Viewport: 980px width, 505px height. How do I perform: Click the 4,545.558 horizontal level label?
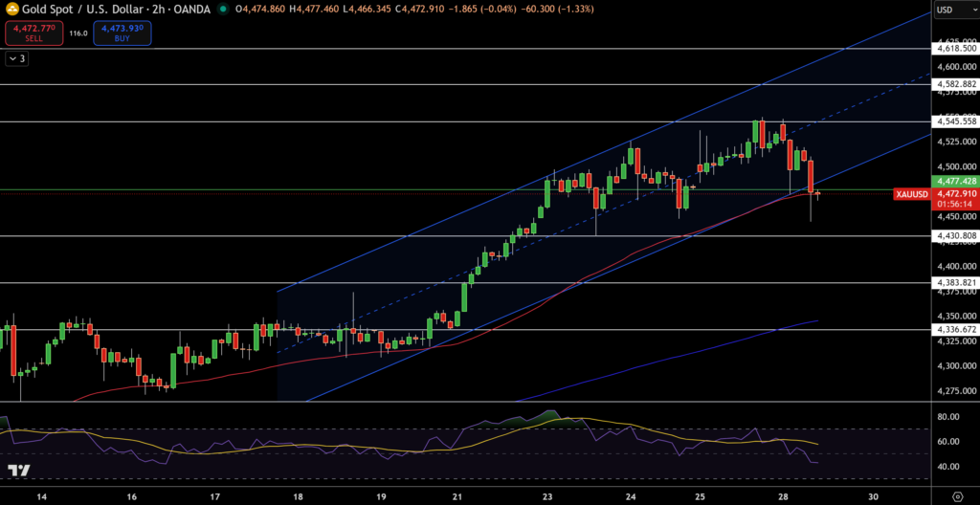click(x=955, y=121)
